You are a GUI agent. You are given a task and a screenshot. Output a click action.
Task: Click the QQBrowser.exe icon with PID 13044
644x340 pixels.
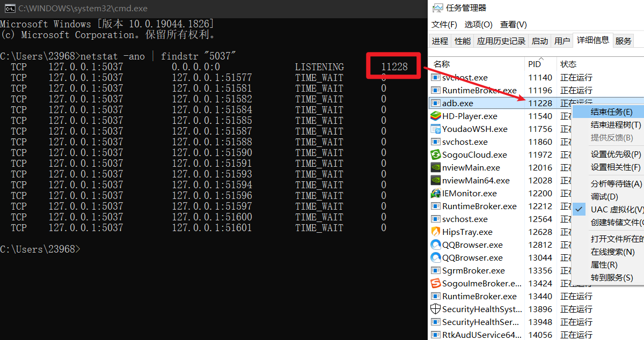436,257
